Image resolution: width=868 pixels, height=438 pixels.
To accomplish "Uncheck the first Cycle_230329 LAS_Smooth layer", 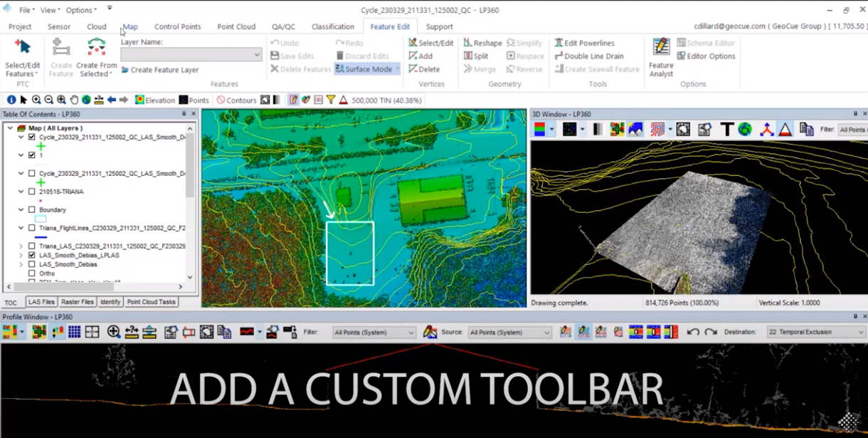I will tap(31, 137).
